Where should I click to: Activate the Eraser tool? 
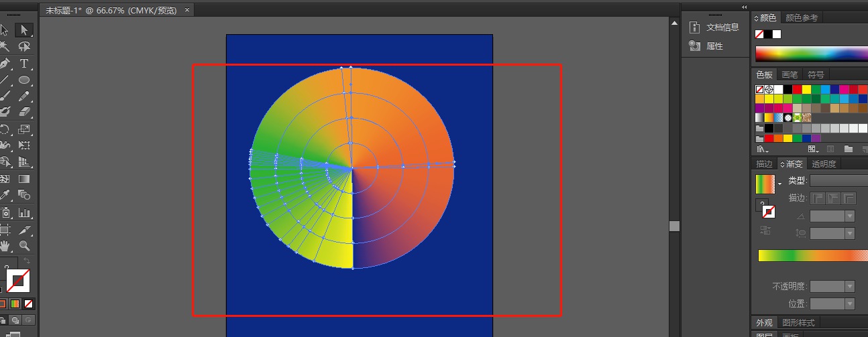pos(24,112)
